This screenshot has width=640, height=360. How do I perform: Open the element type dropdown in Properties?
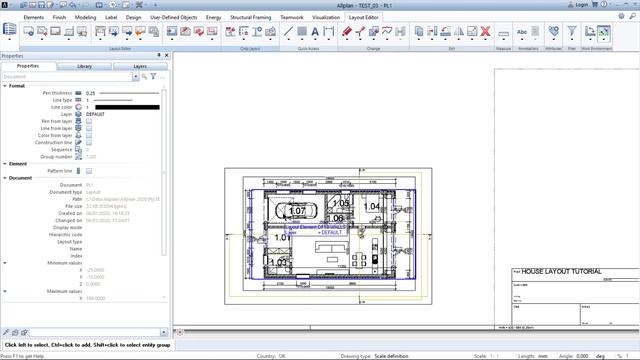coord(135,77)
